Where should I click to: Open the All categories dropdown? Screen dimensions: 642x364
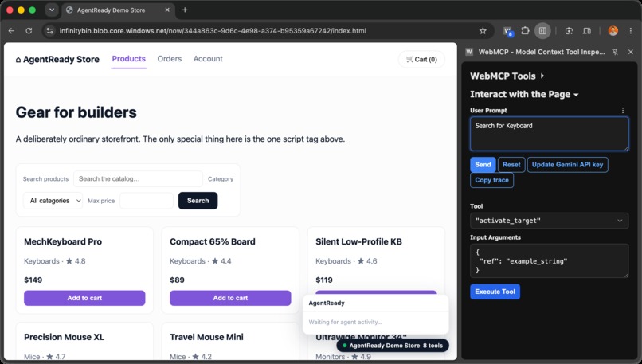(x=53, y=201)
